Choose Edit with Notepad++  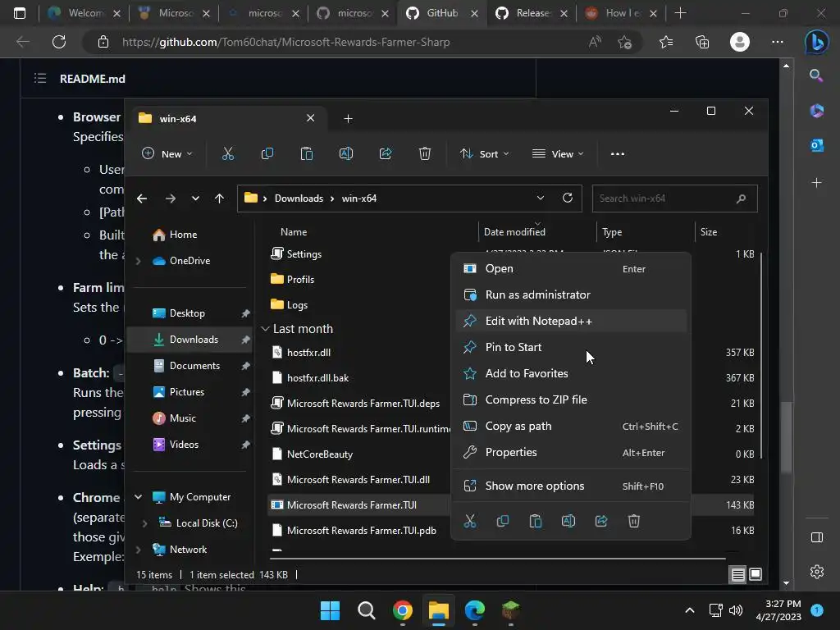click(x=571, y=321)
